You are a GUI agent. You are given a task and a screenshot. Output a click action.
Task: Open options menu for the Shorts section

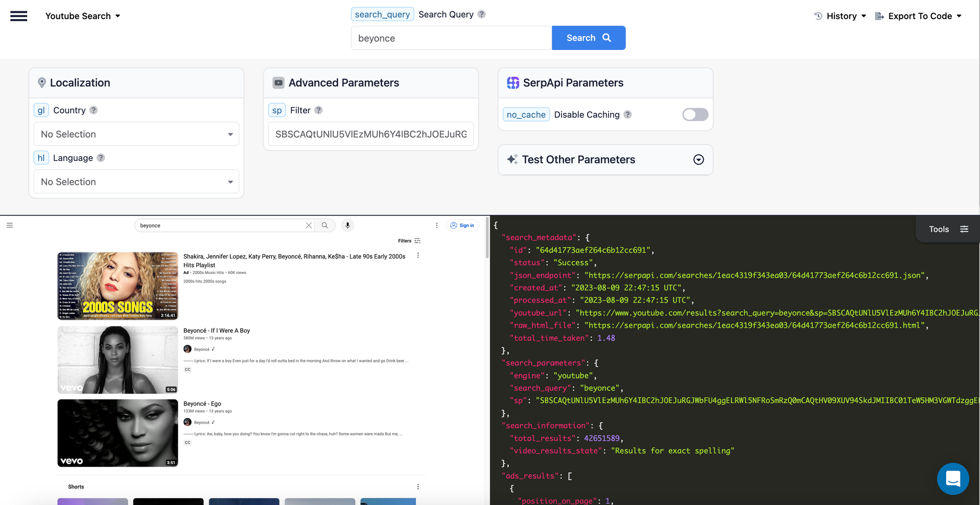[418, 487]
